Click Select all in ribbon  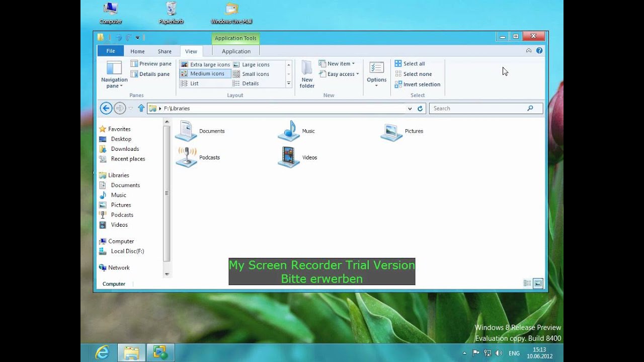[410, 64]
